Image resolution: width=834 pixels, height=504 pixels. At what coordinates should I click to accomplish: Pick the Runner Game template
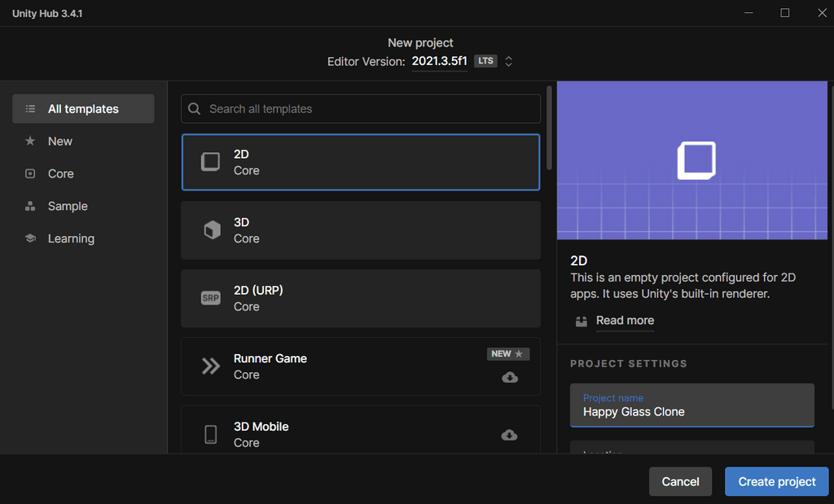(x=361, y=366)
